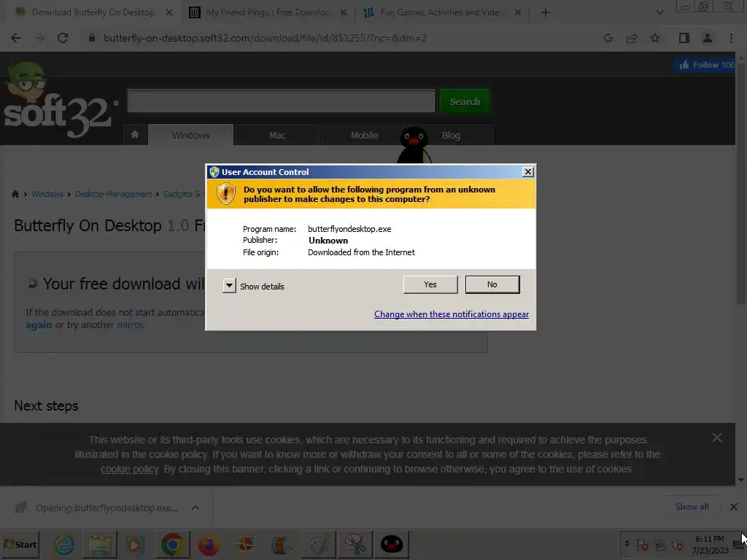Click soft32 home icon in nav bar

135,135
